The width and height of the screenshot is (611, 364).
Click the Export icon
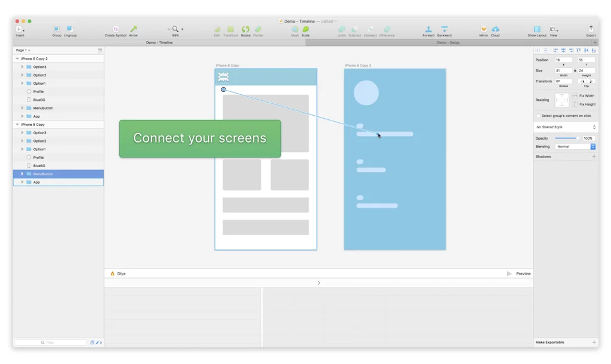(x=590, y=29)
